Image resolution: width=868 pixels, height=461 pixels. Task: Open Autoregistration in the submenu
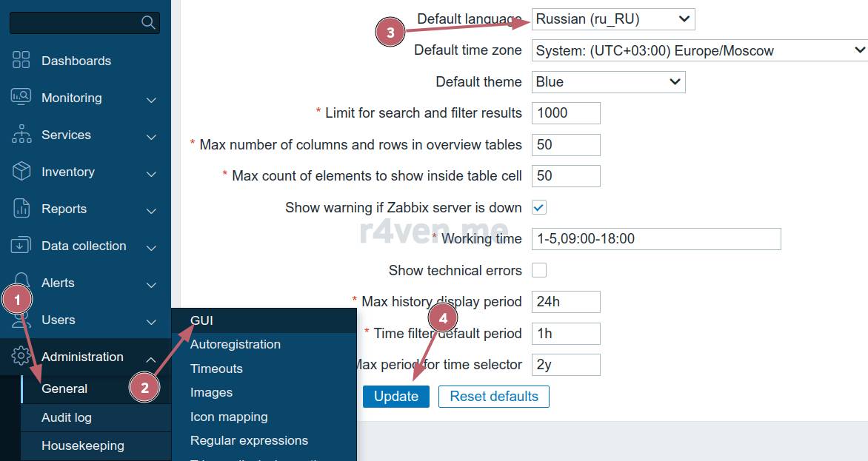(x=235, y=344)
